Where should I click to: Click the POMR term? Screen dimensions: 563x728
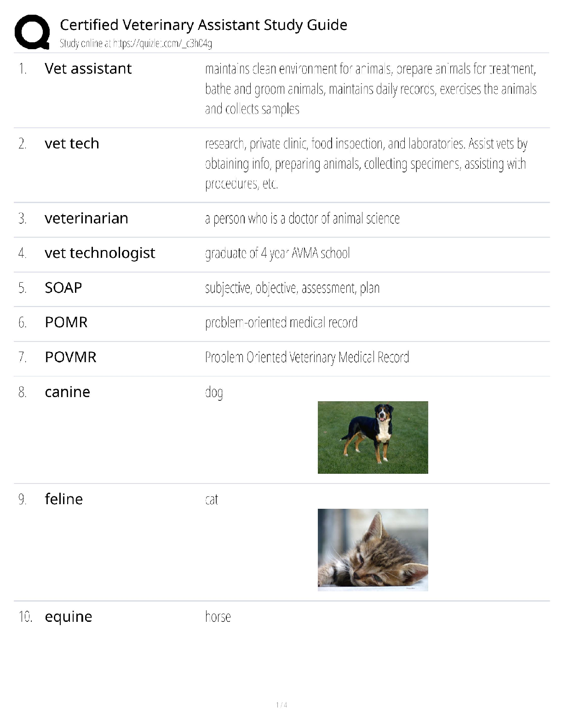point(66,322)
